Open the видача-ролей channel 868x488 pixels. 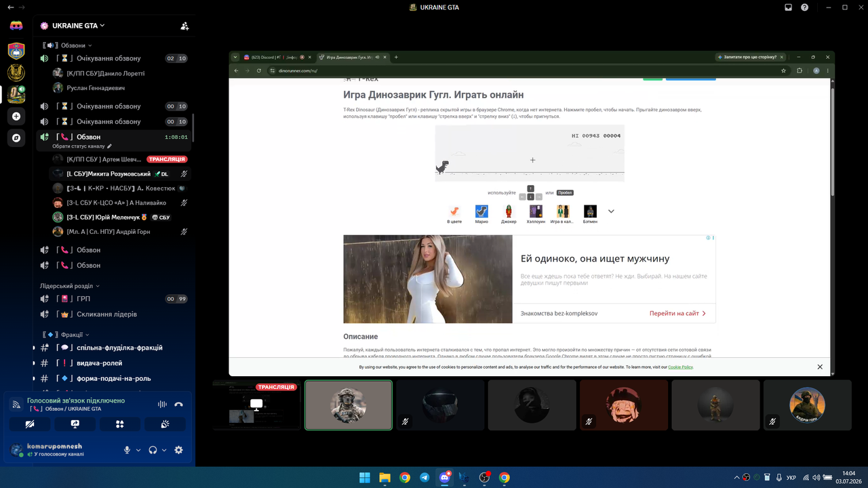point(113,363)
